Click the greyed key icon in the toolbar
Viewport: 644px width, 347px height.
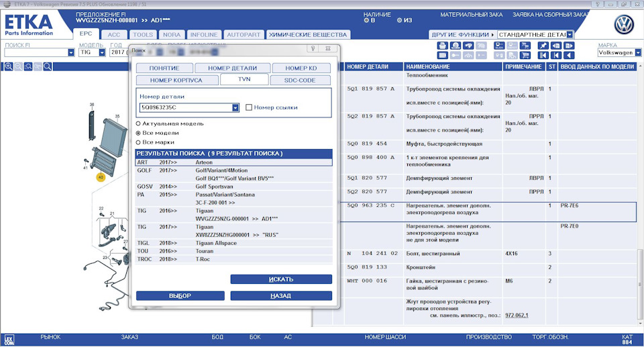[455, 55]
